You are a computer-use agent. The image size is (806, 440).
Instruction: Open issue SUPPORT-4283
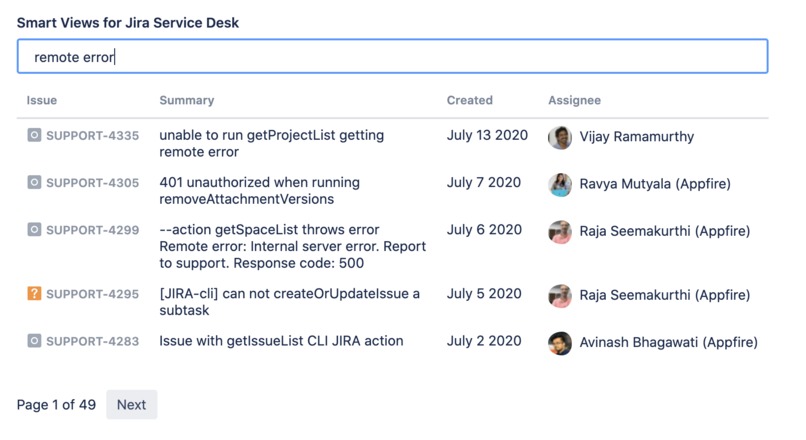point(93,341)
